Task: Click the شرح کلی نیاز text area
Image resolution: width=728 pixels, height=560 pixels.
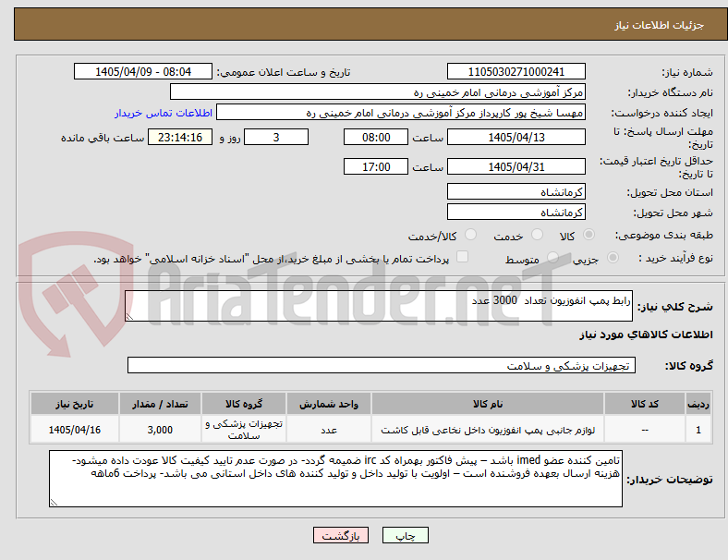Action: [x=379, y=306]
